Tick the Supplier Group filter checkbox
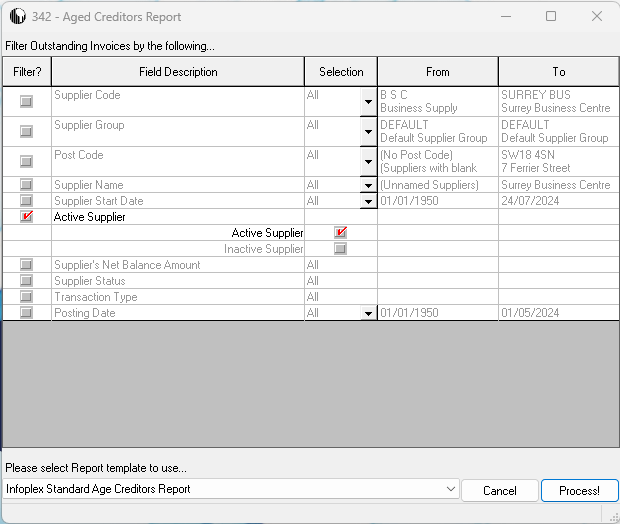This screenshot has width=620, height=524. click(x=26, y=132)
